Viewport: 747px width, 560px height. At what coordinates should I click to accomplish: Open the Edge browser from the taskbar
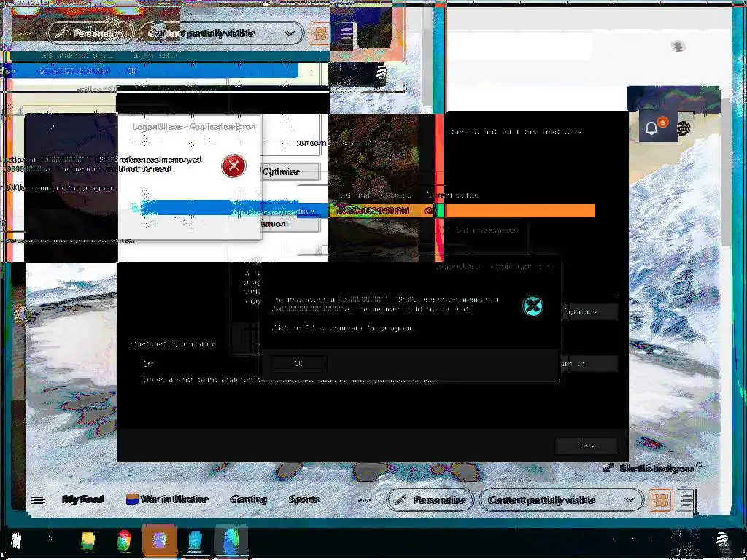231,541
